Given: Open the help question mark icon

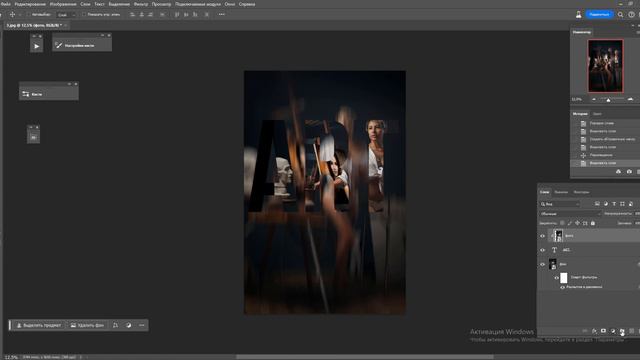Looking at the screenshot, I should pos(631,14).
